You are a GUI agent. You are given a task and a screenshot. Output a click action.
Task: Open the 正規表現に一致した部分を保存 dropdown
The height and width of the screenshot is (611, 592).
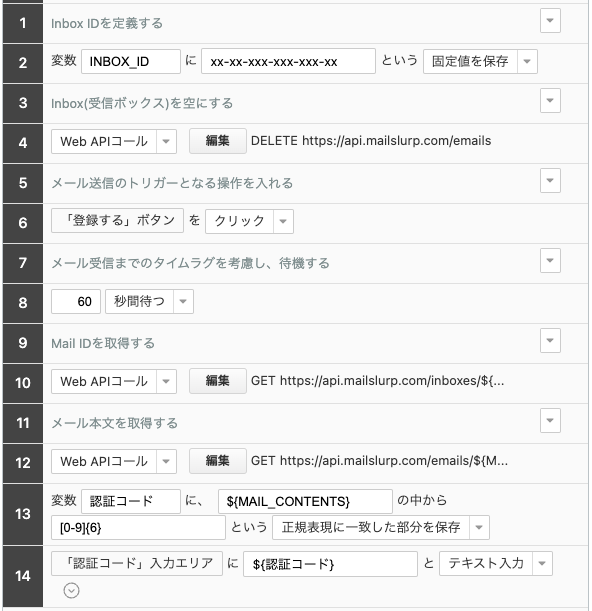click(x=479, y=528)
